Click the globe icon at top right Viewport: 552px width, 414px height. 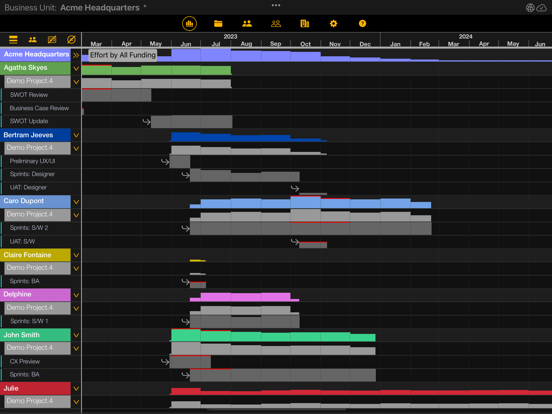pyautogui.click(x=530, y=7)
